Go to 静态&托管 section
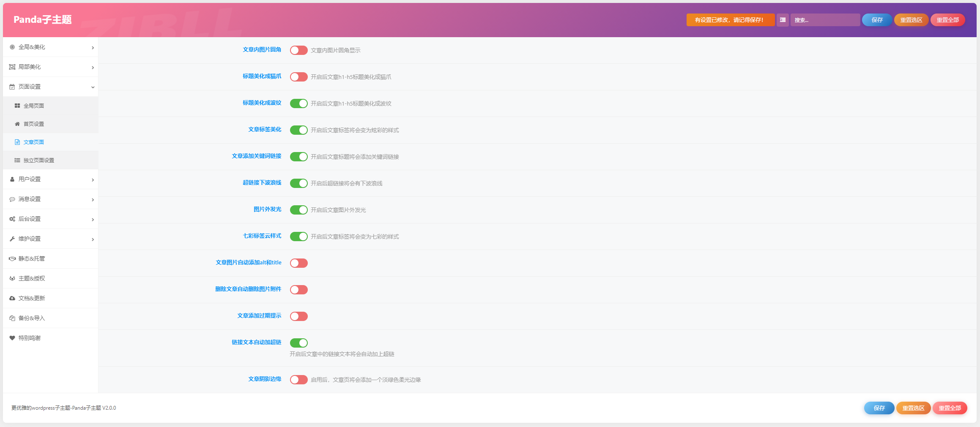The image size is (980, 427). tap(50, 258)
